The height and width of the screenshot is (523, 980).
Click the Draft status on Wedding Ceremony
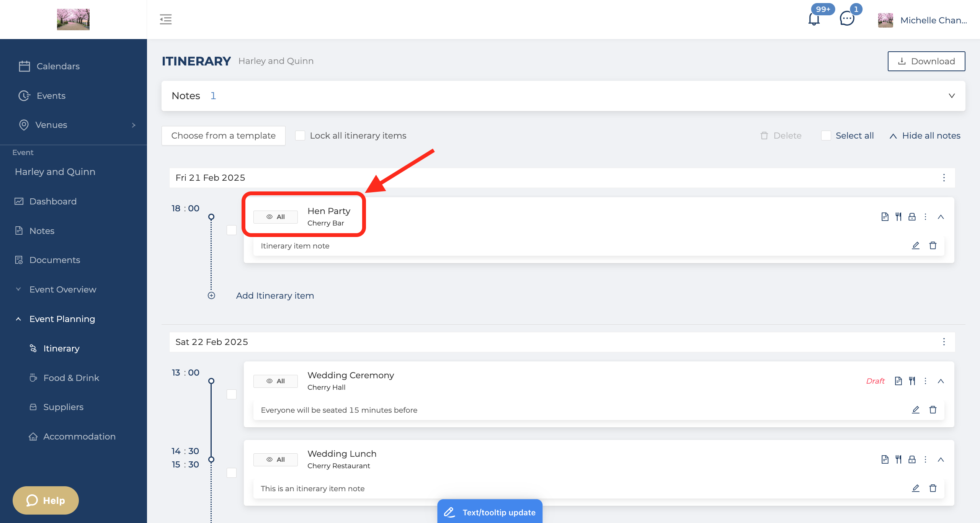tap(875, 381)
